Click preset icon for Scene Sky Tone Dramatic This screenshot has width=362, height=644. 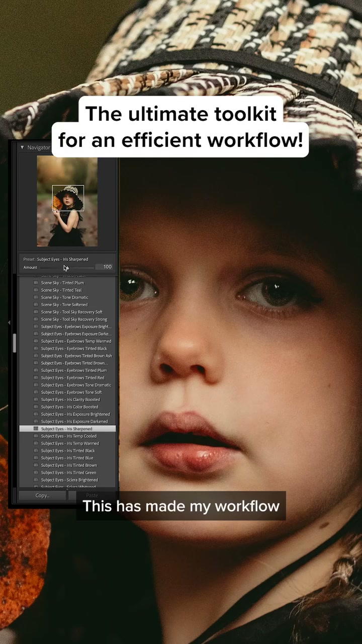[36, 297]
